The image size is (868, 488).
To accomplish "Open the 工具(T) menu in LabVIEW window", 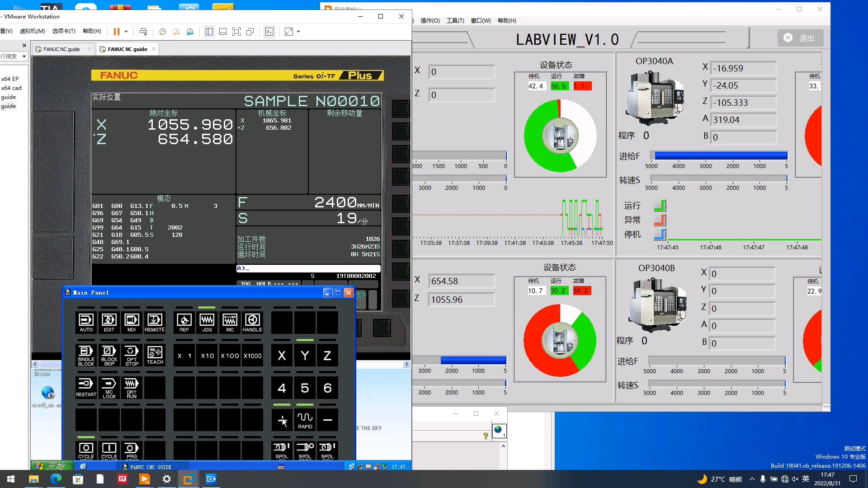I will point(455,21).
